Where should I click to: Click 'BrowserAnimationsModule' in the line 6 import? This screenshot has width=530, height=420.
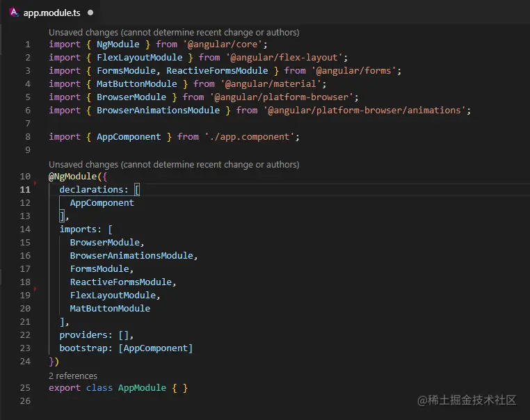(158, 110)
